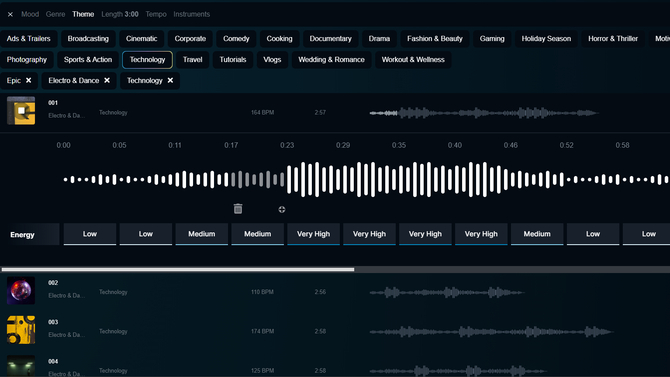Remove the Epic filter tag
This screenshot has height=377, width=670.
pyautogui.click(x=29, y=80)
